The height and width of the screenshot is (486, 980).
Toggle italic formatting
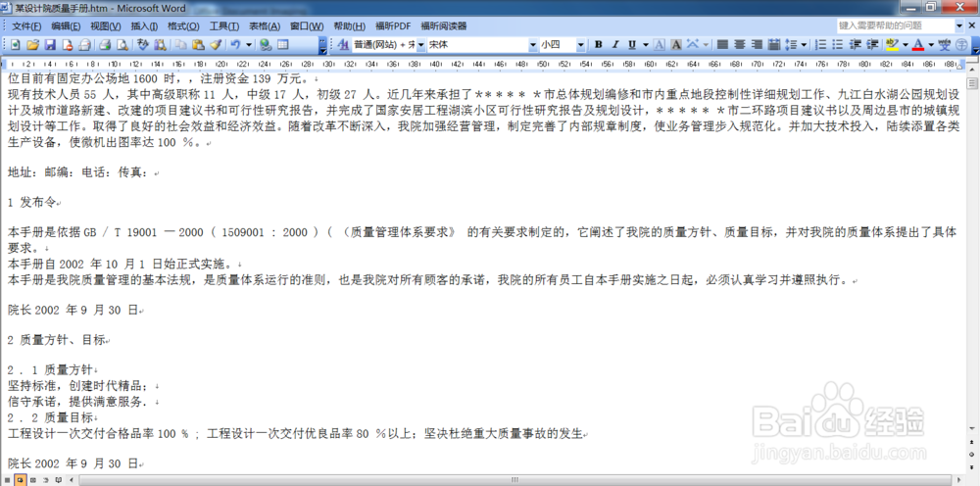615,44
